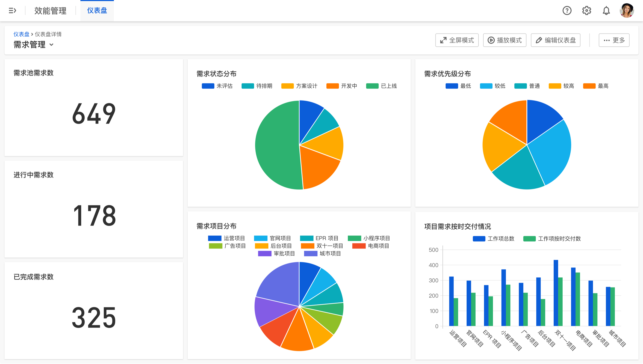Toggle 工作项按时交付数 legend item

[552, 239]
